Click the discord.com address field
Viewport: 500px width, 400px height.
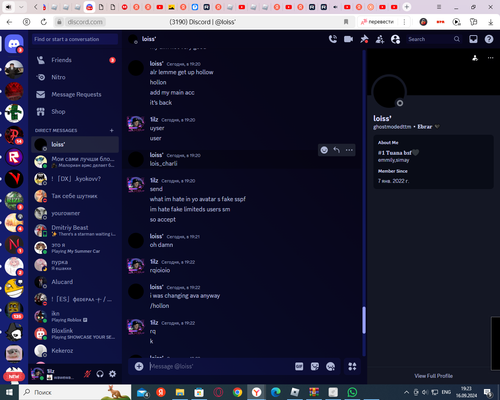(x=85, y=22)
